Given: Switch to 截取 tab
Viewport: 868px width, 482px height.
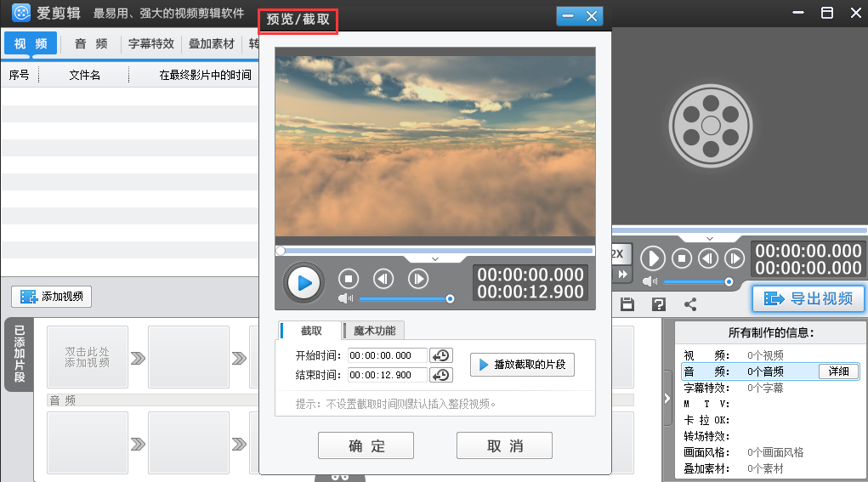Looking at the screenshot, I should (310, 331).
